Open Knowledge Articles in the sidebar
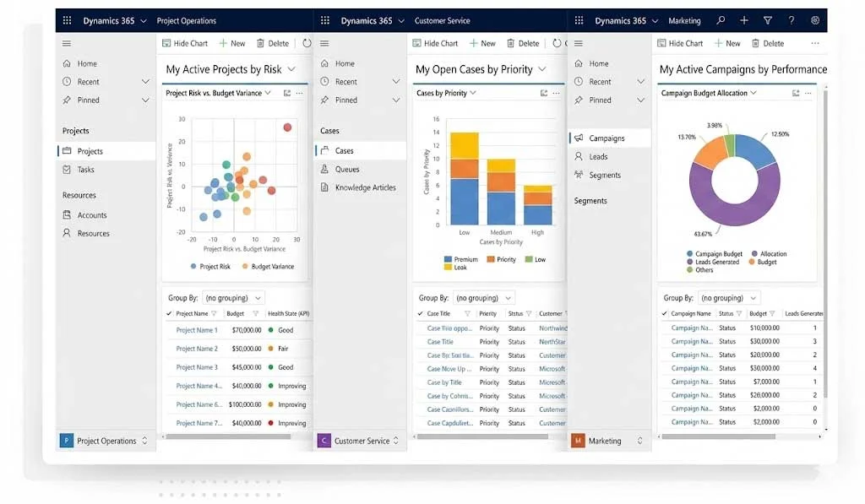 tap(358, 187)
